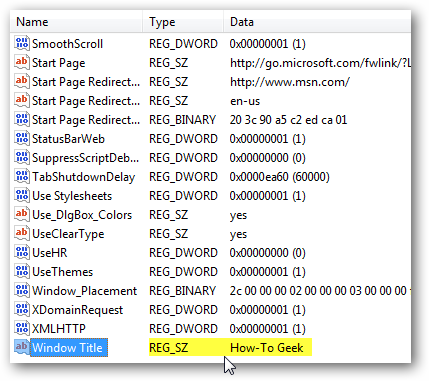Click UseThemes data 0x00000001 (1)

267,272
